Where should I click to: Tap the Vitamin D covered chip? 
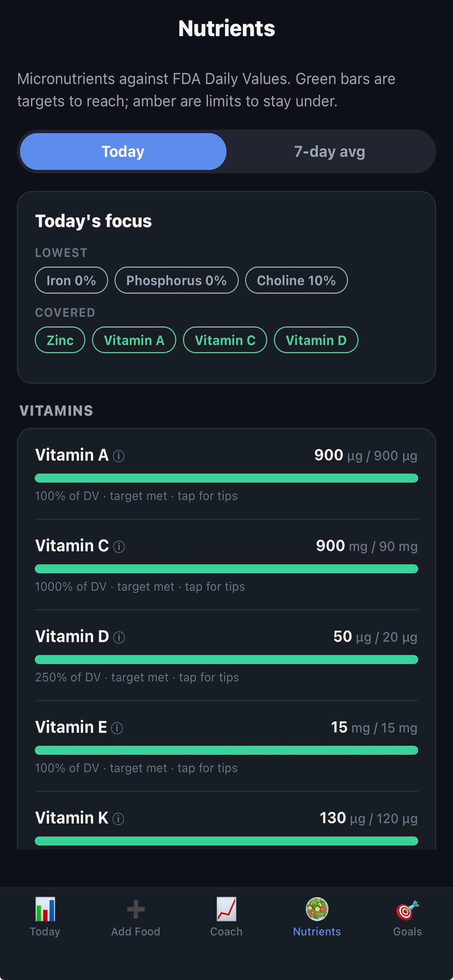pyautogui.click(x=316, y=340)
